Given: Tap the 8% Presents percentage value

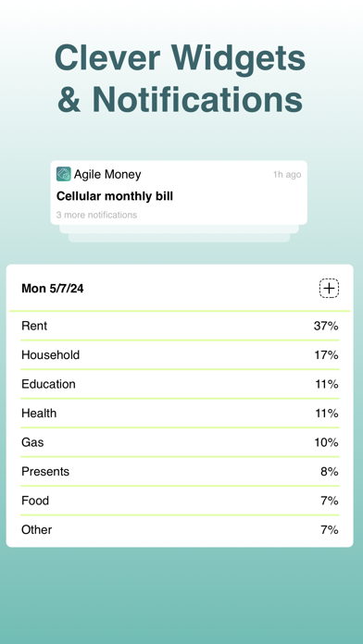Looking at the screenshot, I should pos(330,472).
